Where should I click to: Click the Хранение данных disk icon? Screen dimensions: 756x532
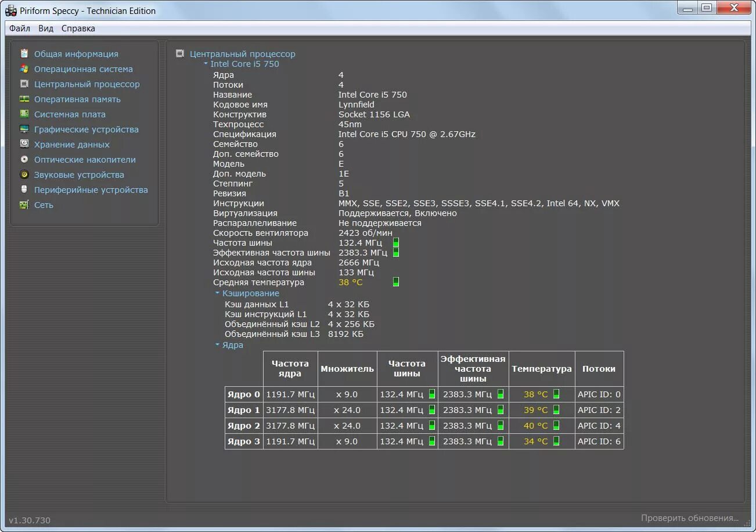[x=24, y=144]
